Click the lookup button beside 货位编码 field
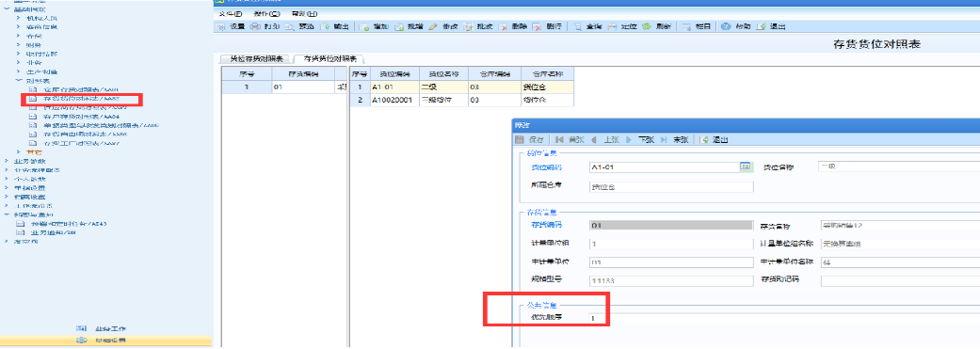The image size is (980, 349). 745,167
